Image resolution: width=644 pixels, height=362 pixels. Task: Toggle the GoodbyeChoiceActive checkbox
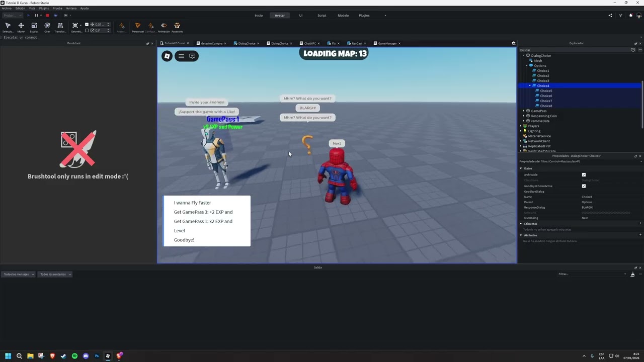click(584, 186)
